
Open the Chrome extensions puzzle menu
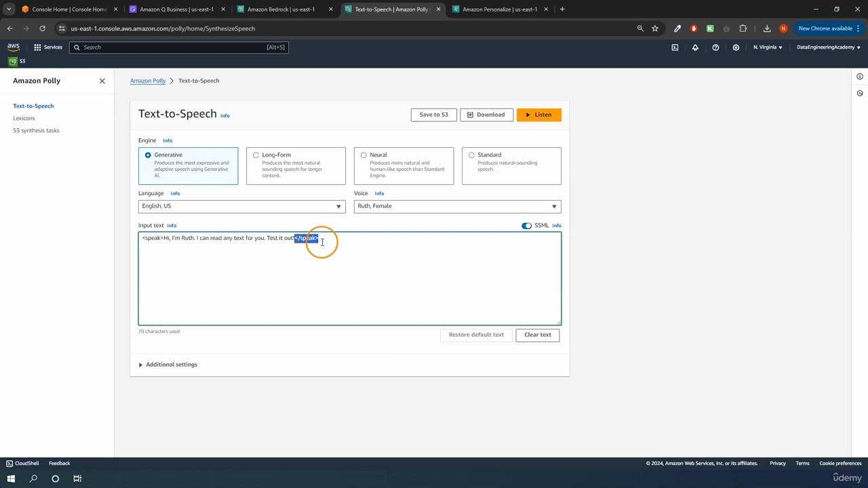(x=743, y=28)
